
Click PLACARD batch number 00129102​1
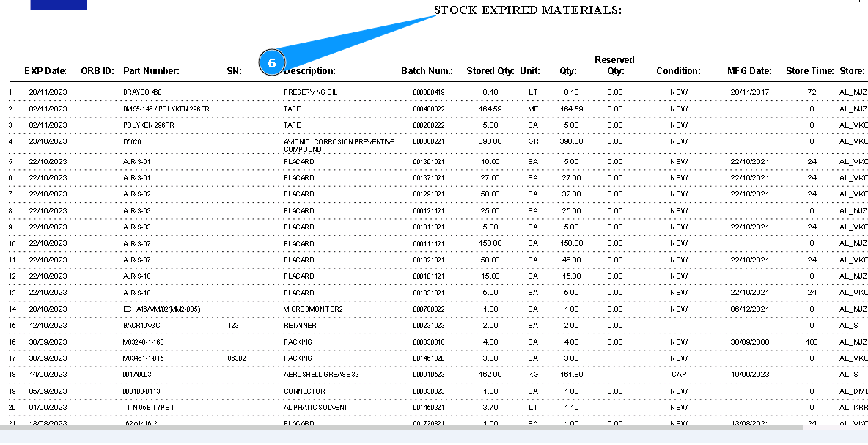[428, 194]
